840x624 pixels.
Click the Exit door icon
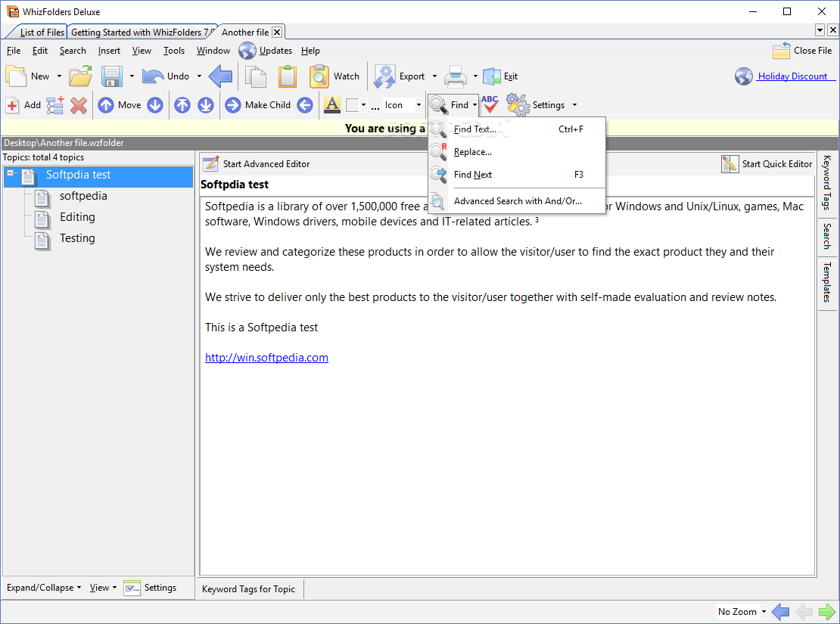click(491, 76)
